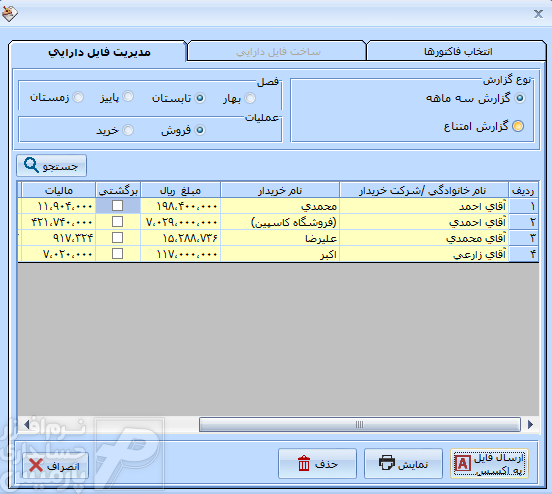This screenshot has height=494, width=552.
Task: Click نام خانوادگی /شرکت خریدار column header
Action: 424,190
